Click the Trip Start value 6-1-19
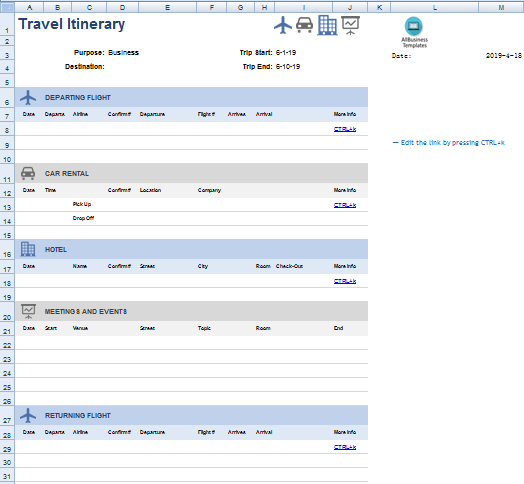The height and width of the screenshot is (484, 524). tap(286, 52)
